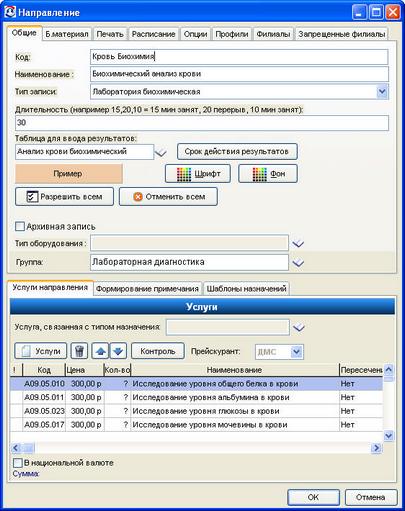Open the Фон background color picker
The width and height of the screenshot is (405, 511).
[x=268, y=174]
